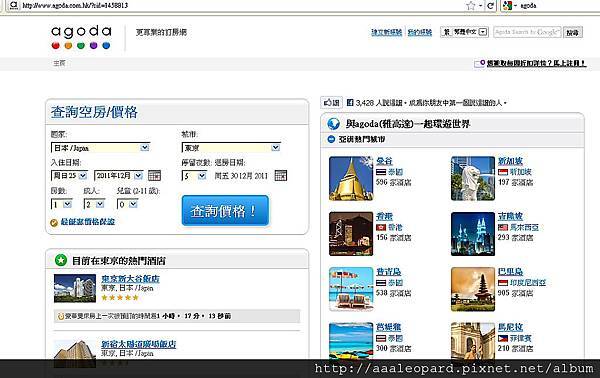Click the agoda logo
This screenshot has height=378, width=600.
tap(81, 37)
